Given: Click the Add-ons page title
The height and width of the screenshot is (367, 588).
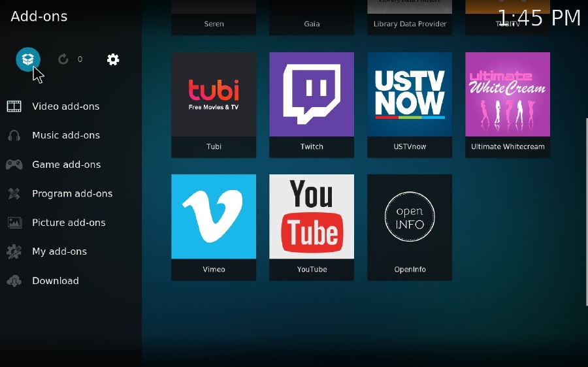Looking at the screenshot, I should tap(39, 16).
